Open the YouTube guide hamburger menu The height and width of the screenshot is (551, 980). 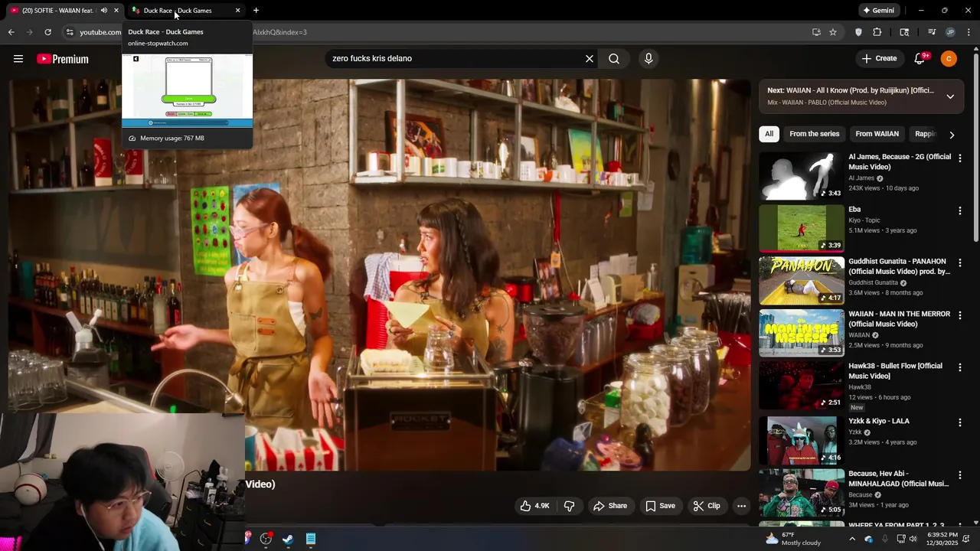(x=18, y=59)
